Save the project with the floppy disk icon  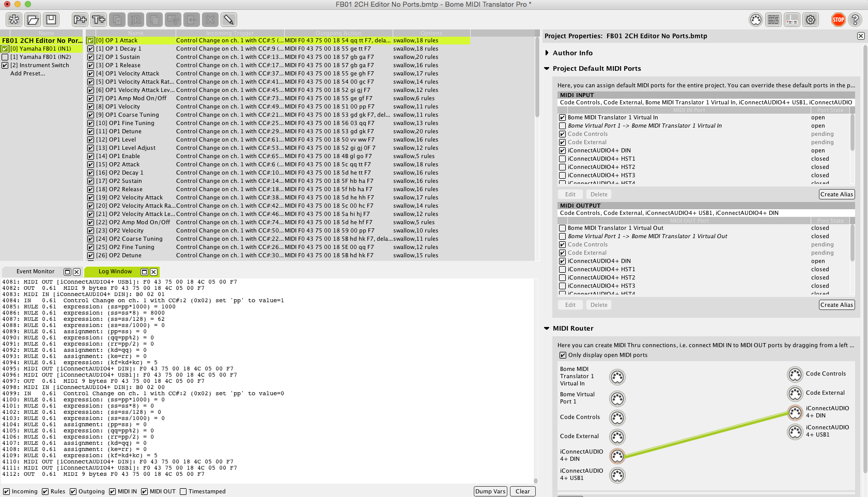tap(51, 20)
